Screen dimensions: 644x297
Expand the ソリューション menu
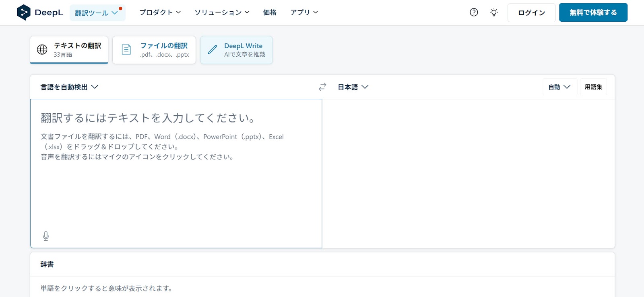point(222,12)
